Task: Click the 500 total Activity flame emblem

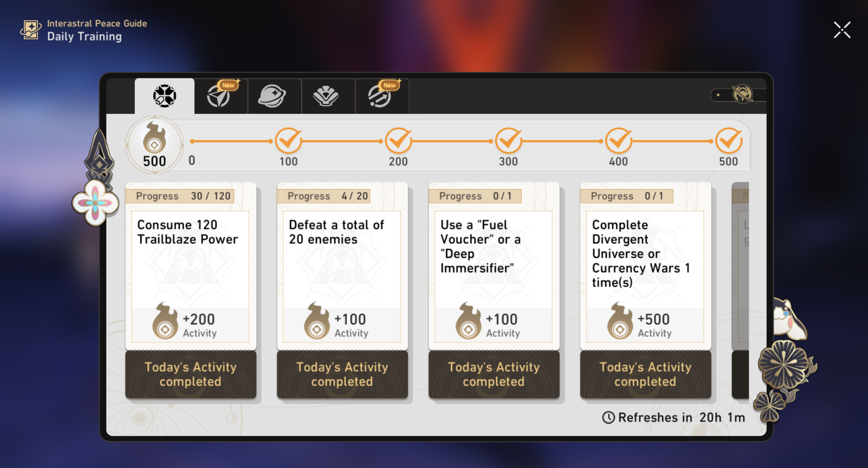Action: click(155, 145)
